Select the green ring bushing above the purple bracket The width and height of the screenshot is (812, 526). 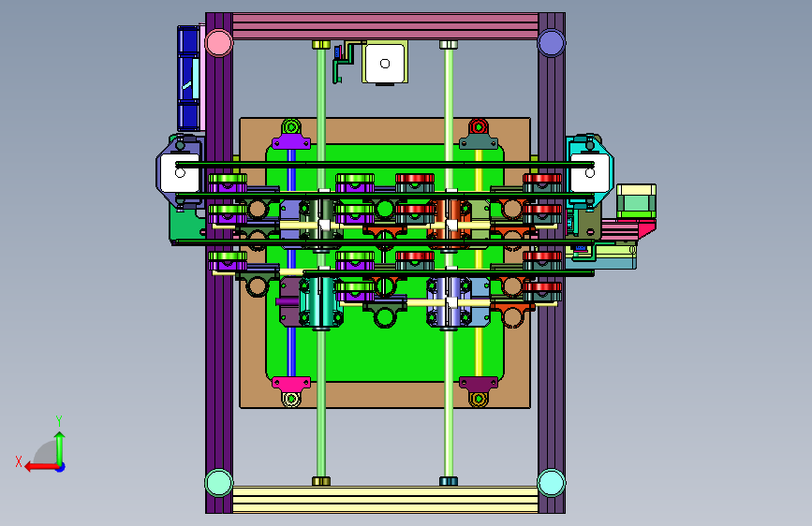(291, 127)
